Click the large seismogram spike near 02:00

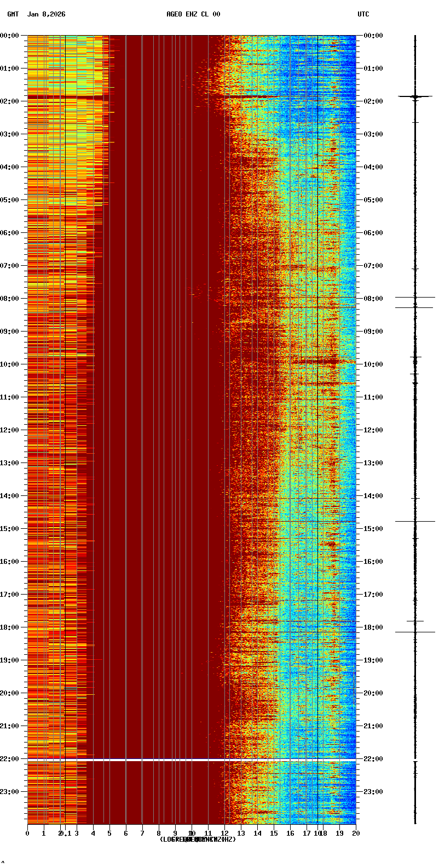click(x=415, y=96)
